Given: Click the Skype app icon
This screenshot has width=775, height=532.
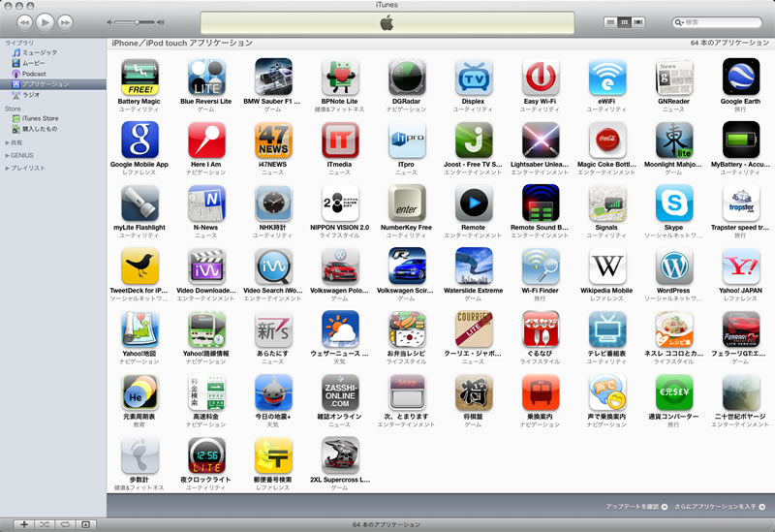Looking at the screenshot, I should [673, 203].
